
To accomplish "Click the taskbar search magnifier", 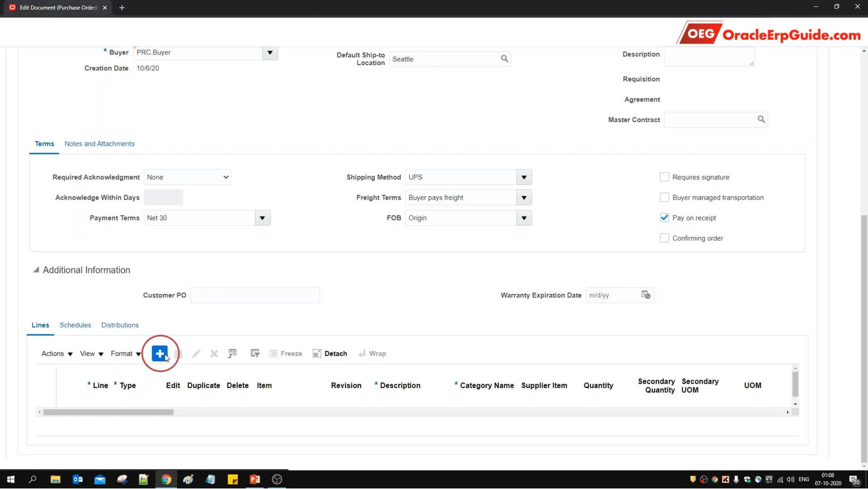I will tap(32, 479).
